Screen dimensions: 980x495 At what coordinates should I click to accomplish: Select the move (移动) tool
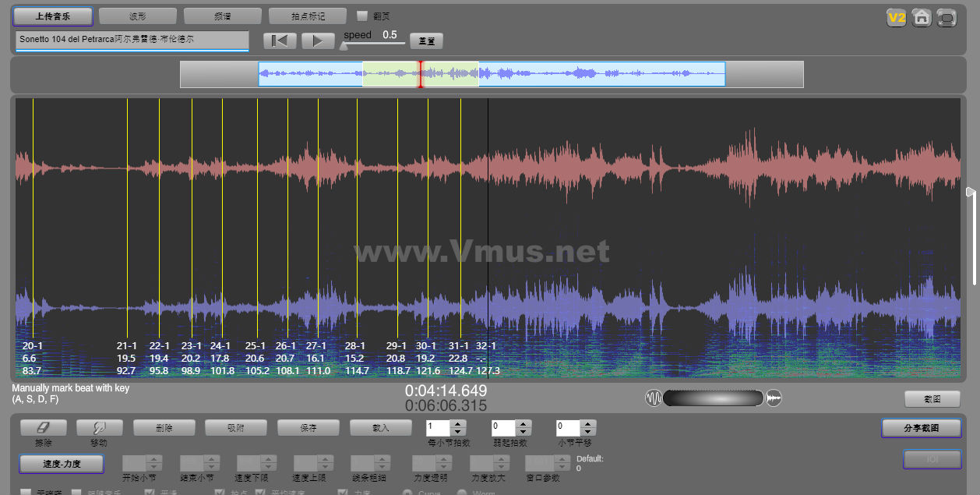tap(100, 428)
